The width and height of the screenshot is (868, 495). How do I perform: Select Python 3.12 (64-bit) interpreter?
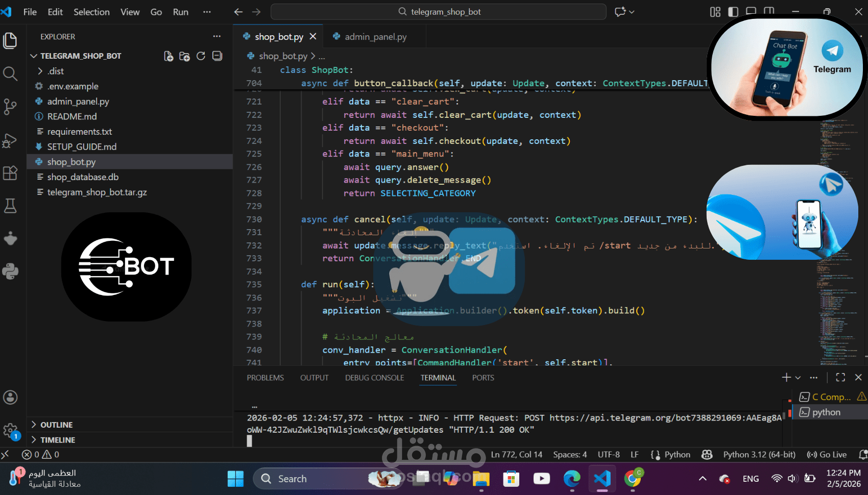pyautogui.click(x=759, y=455)
